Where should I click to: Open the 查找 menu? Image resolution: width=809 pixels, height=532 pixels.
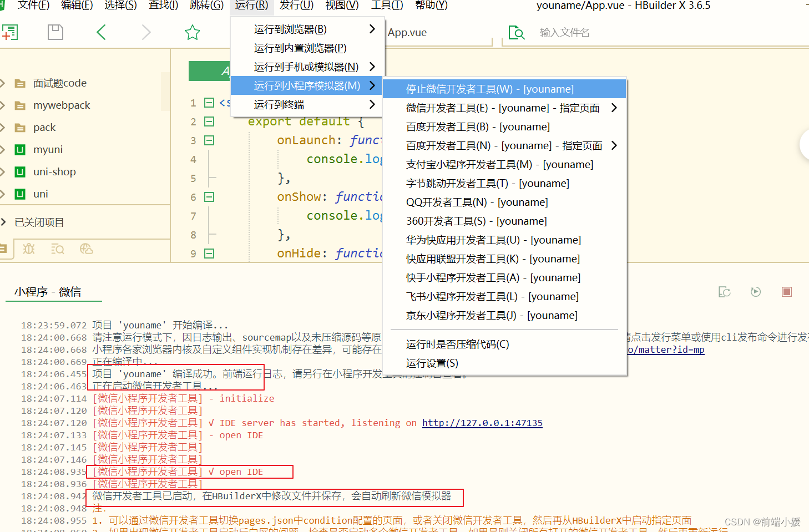point(164,6)
